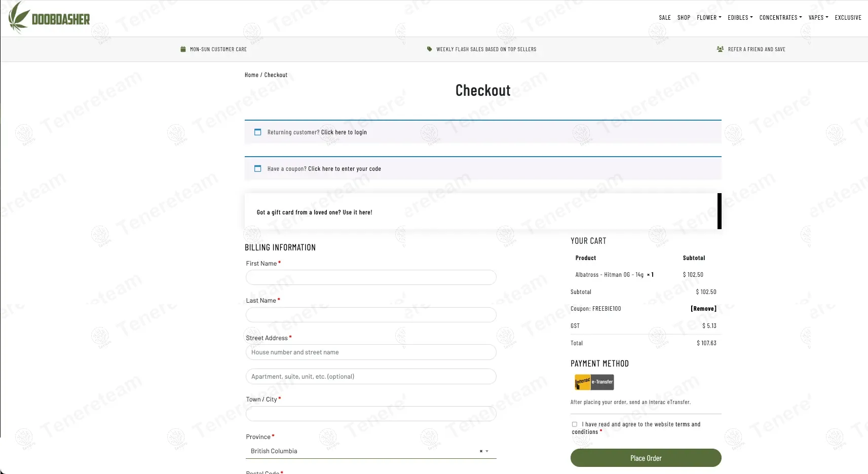Expand the Concentrates menu
Image resolution: width=868 pixels, height=474 pixels.
780,17
